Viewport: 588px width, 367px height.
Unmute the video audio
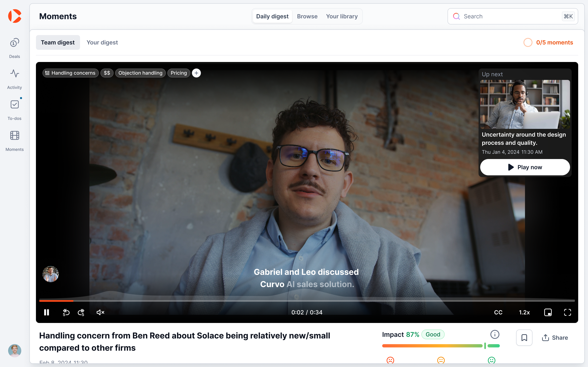[100, 312]
